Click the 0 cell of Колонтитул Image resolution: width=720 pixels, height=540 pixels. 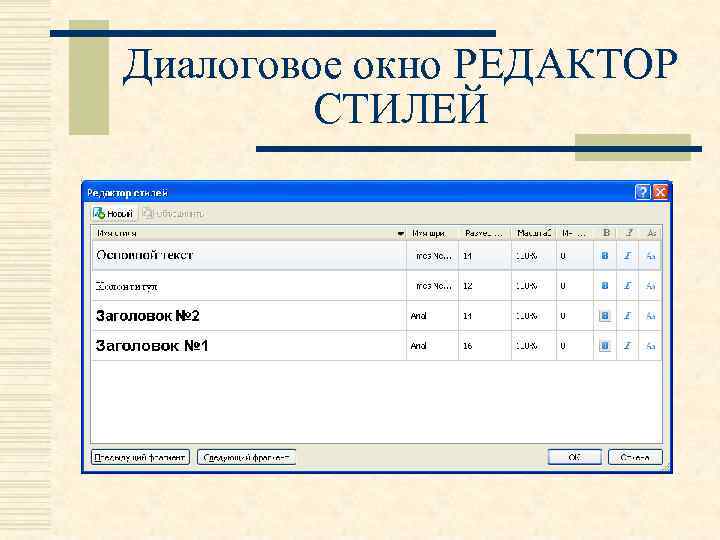(575, 286)
